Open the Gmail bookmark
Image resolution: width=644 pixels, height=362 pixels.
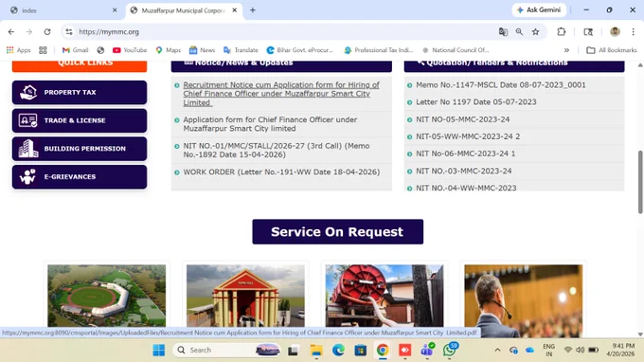pyautogui.click(x=75, y=50)
